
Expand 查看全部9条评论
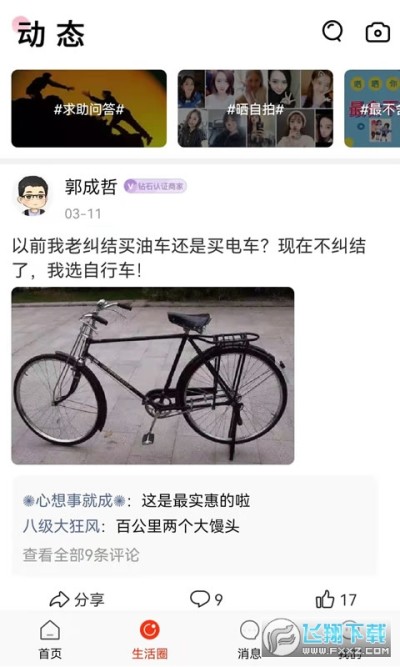point(81,555)
